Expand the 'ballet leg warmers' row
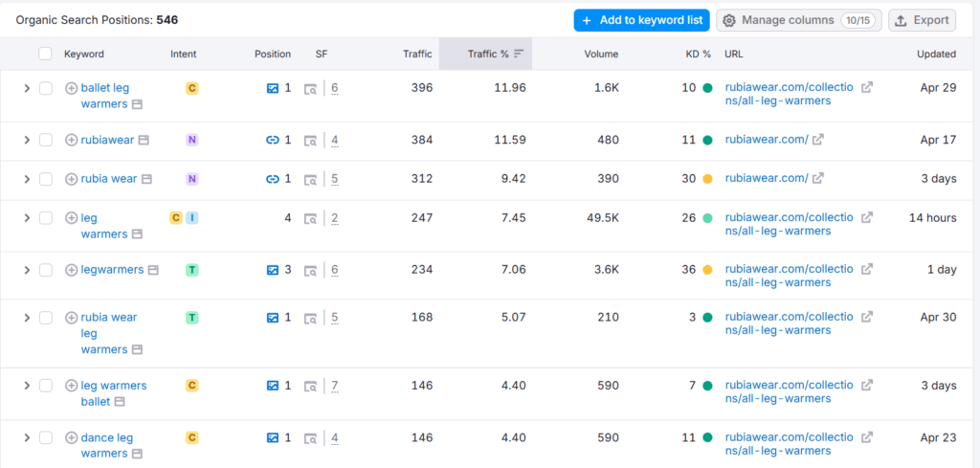980x468 pixels. 27,88
